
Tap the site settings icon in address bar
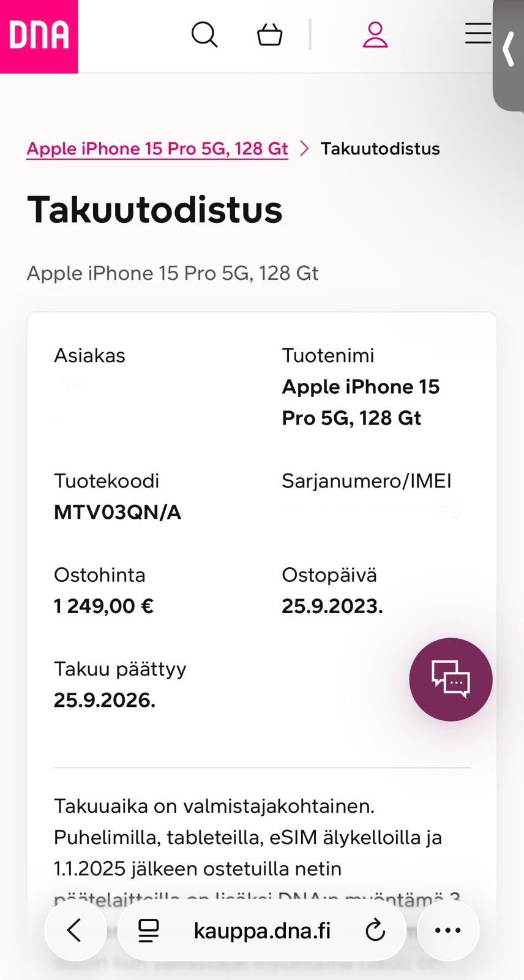click(148, 930)
